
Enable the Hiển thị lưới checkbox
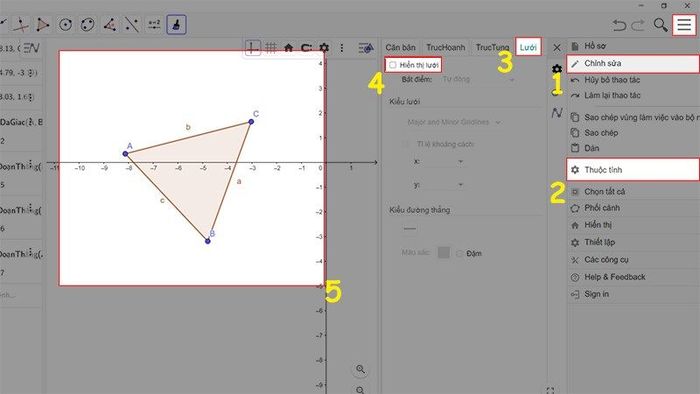pos(392,65)
